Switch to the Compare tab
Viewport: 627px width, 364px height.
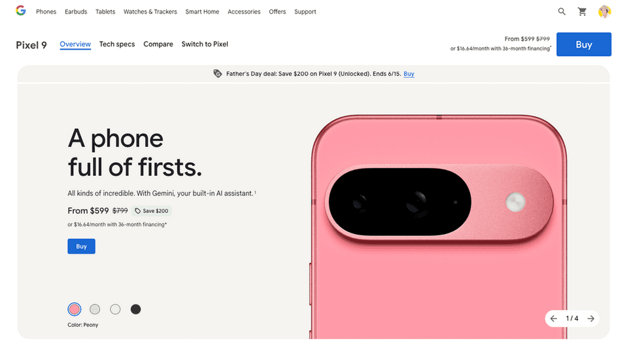(x=158, y=44)
